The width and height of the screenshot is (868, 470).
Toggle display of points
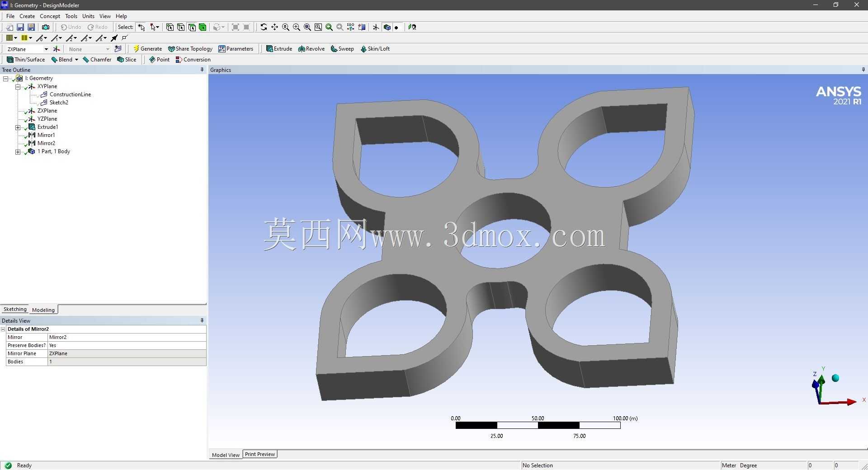coord(396,28)
